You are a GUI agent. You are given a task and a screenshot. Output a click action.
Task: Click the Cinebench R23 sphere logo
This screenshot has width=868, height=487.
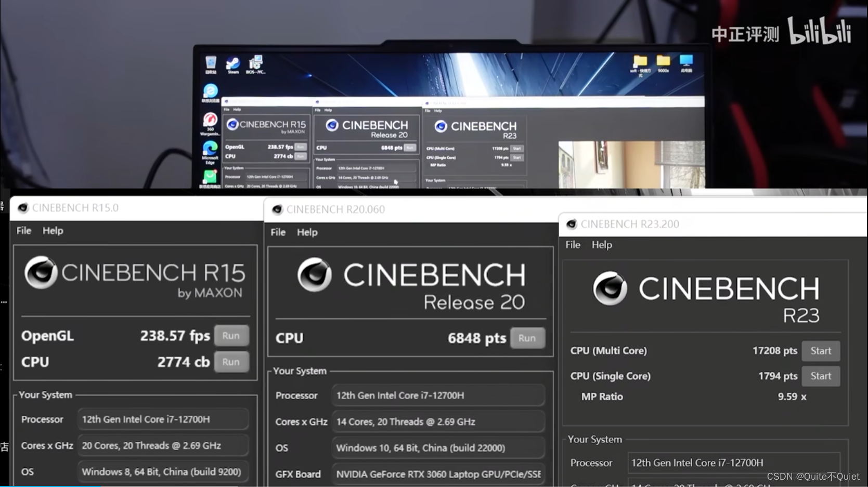(610, 288)
